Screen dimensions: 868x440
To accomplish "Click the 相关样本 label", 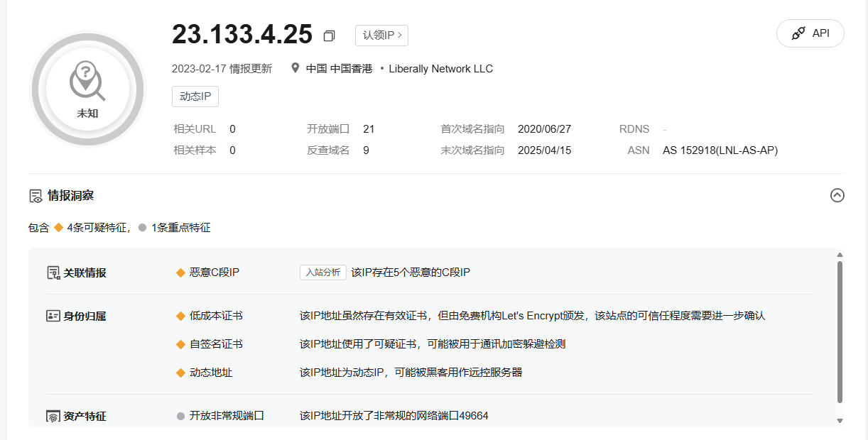I will pyautogui.click(x=195, y=150).
